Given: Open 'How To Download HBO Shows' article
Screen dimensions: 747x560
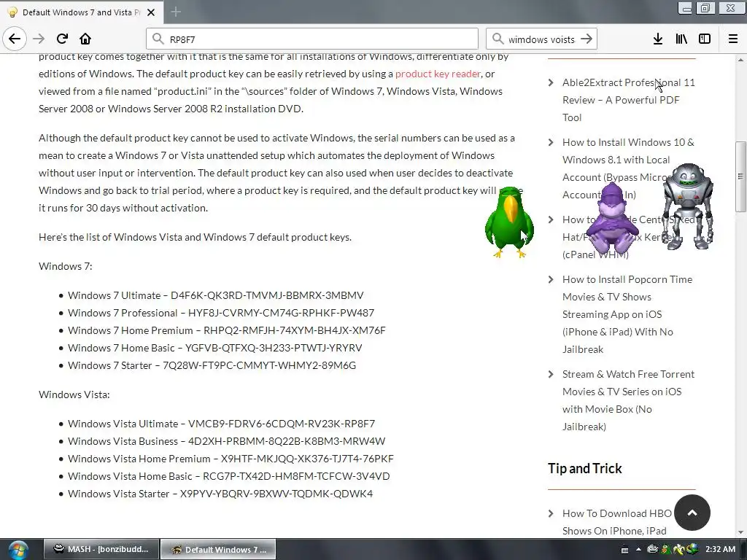Looking at the screenshot, I should [617, 522].
